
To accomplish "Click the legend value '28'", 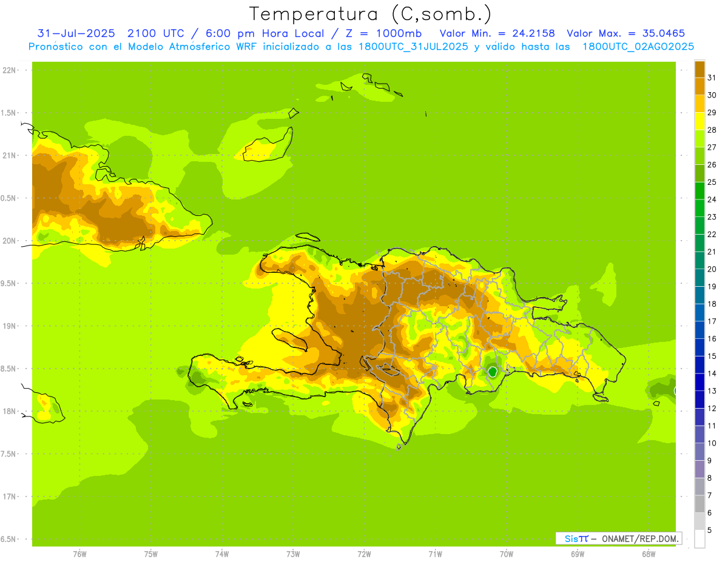I will coord(712,130).
